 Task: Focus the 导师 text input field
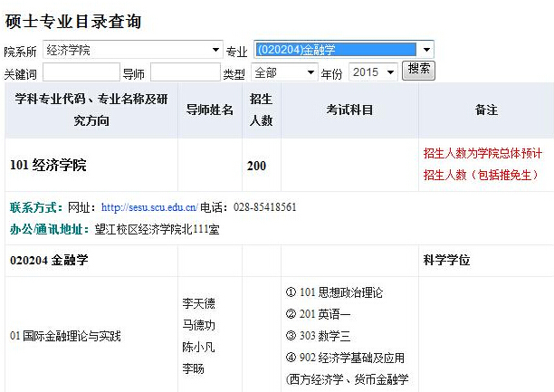(184, 72)
